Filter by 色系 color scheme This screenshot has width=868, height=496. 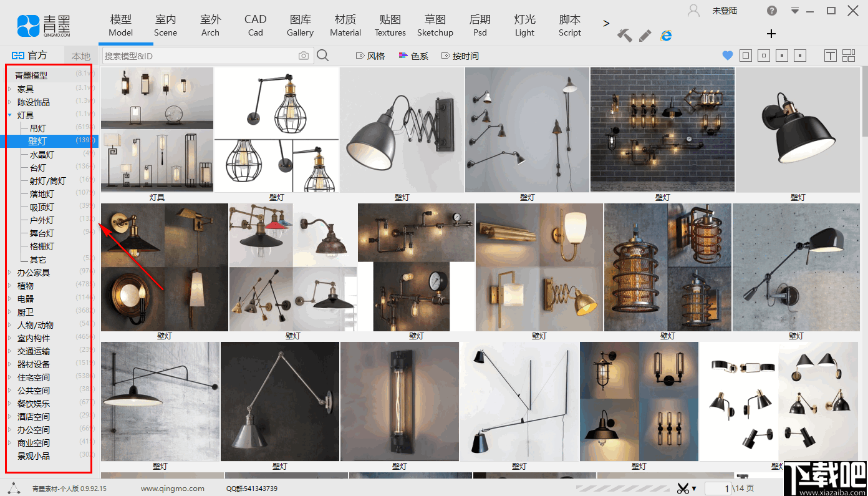(x=413, y=56)
